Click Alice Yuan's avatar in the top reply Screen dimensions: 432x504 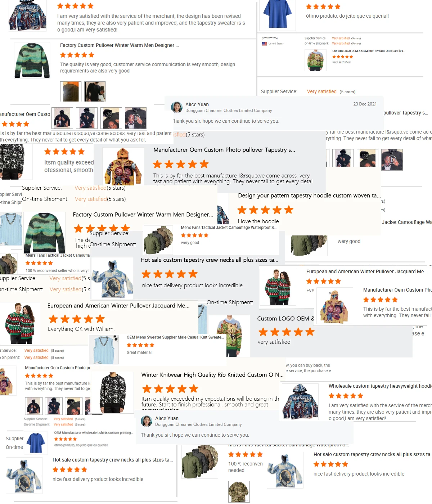[x=176, y=107]
